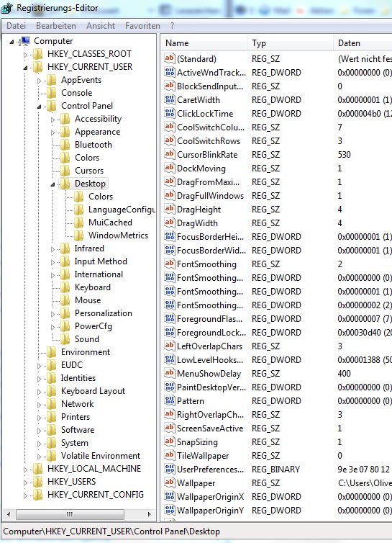Click the tree pane horizontal scrollbar thumb

70,514
